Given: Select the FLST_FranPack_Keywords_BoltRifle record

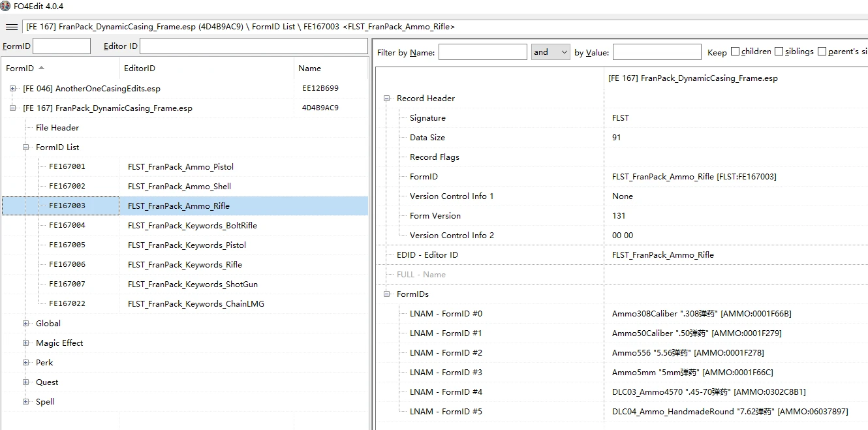Looking at the screenshot, I should (x=193, y=225).
